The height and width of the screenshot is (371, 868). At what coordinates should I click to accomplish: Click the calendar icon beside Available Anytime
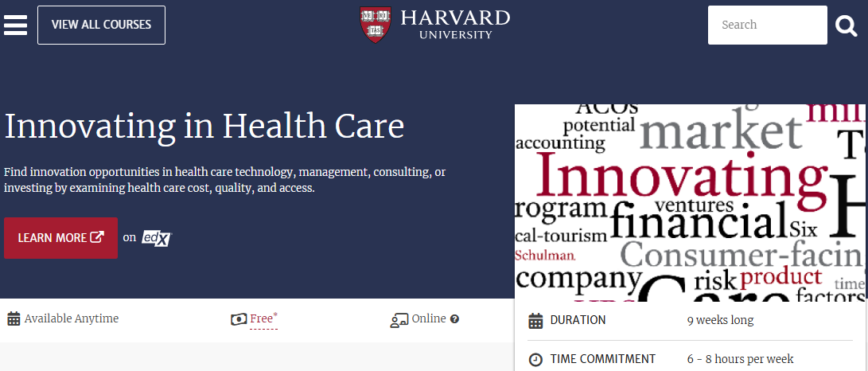click(14, 319)
